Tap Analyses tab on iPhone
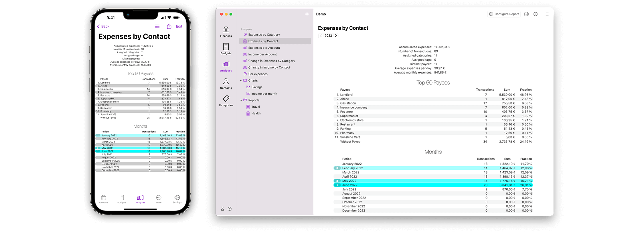644x234 pixels. (140, 199)
